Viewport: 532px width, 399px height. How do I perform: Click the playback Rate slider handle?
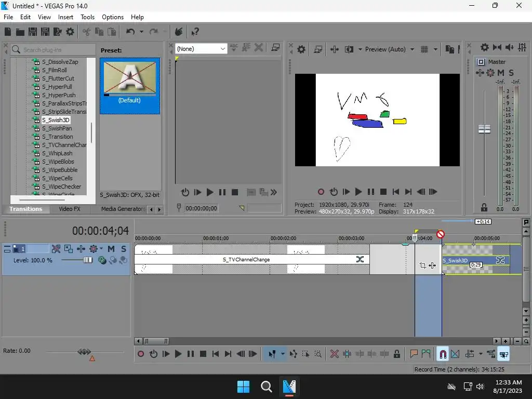pyautogui.click(x=84, y=352)
